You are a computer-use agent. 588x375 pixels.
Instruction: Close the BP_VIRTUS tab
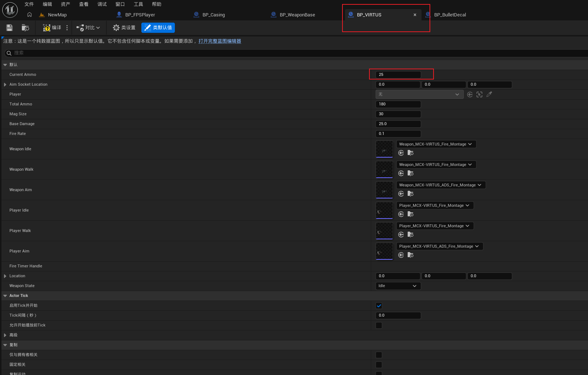pyautogui.click(x=415, y=15)
